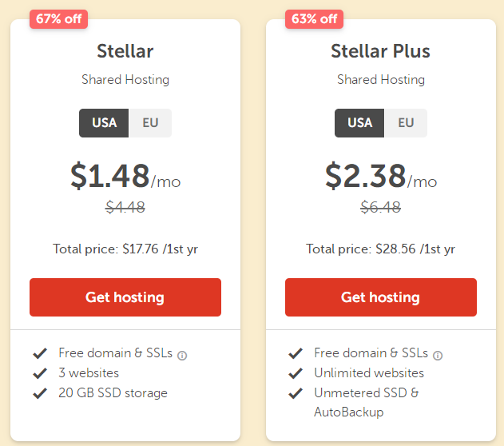
Task: Switch Stellar Plus plan to EU datacenter
Action: pyautogui.click(x=406, y=123)
